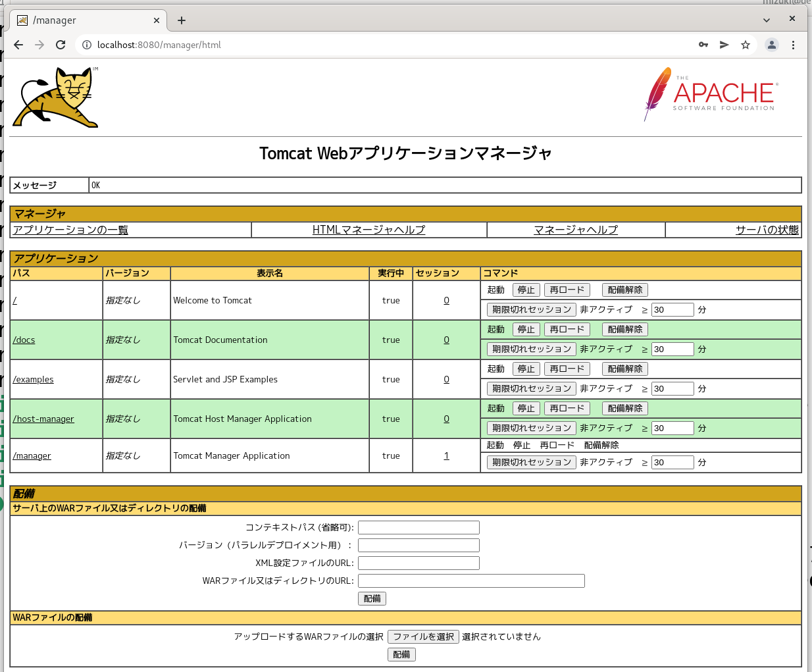The image size is (812, 672).
Task: Expire sessions for /docs application
Action: coord(532,349)
